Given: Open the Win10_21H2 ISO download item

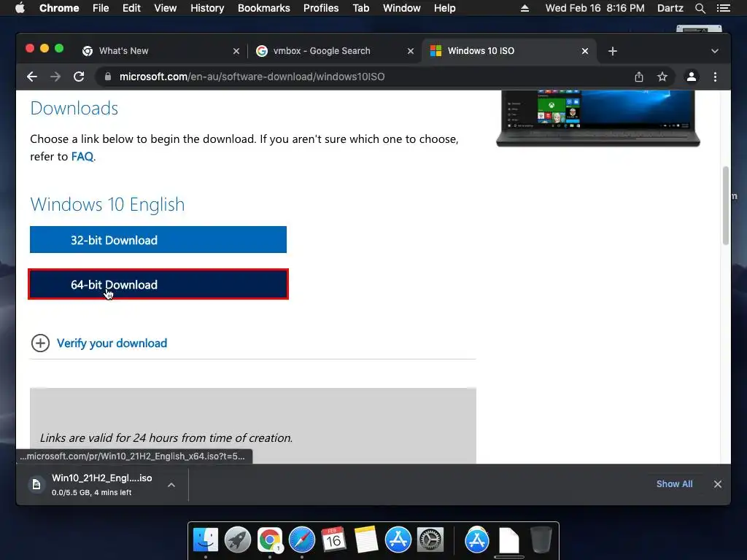Looking at the screenshot, I should point(102,485).
